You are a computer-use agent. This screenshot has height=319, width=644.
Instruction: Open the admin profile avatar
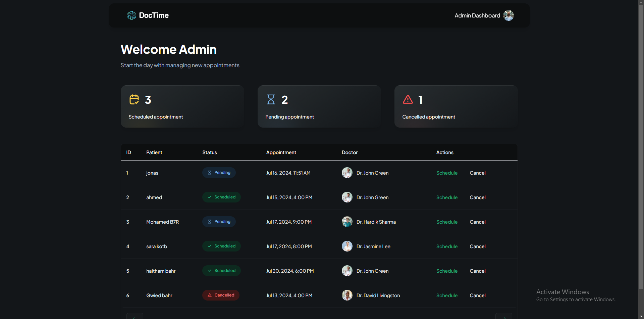tap(508, 15)
